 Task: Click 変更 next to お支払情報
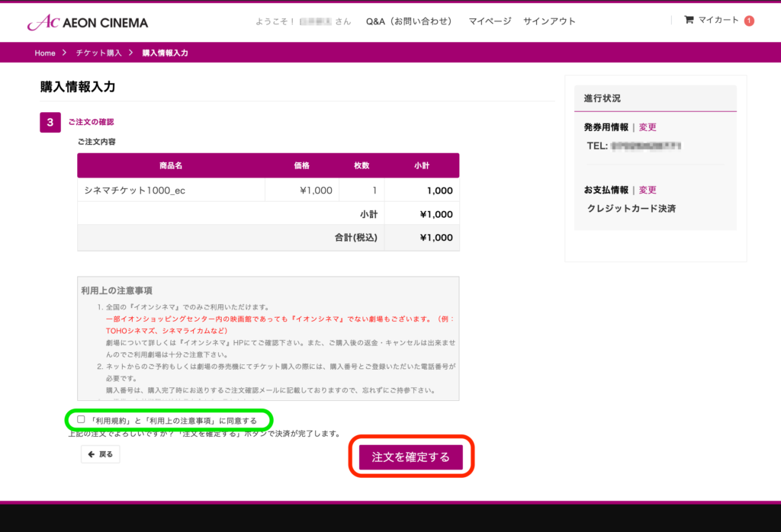648,190
